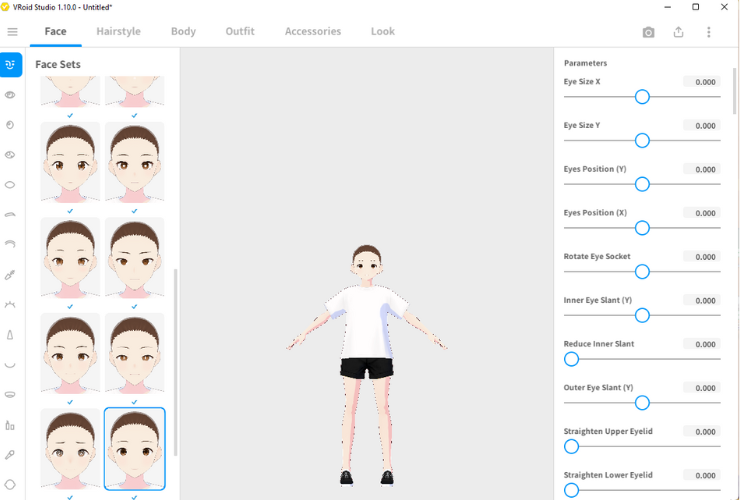Click the Eye Size Y value field

(702, 126)
